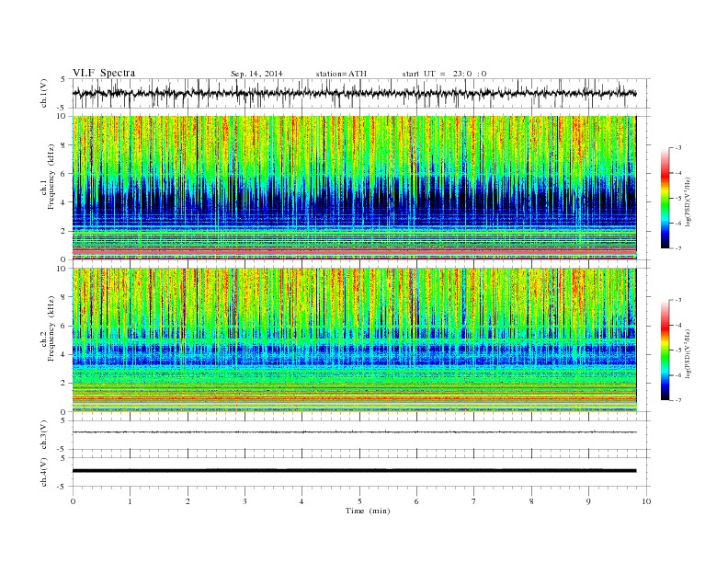Viewport: 728px width, 563px height.
Task: Click the time axis tick label "0"
Action: click(73, 501)
